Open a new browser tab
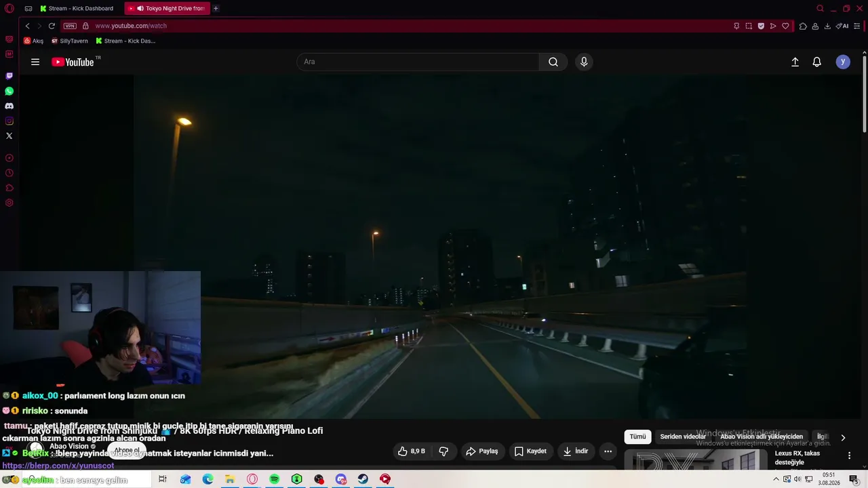This screenshot has width=868, height=488. (216, 9)
